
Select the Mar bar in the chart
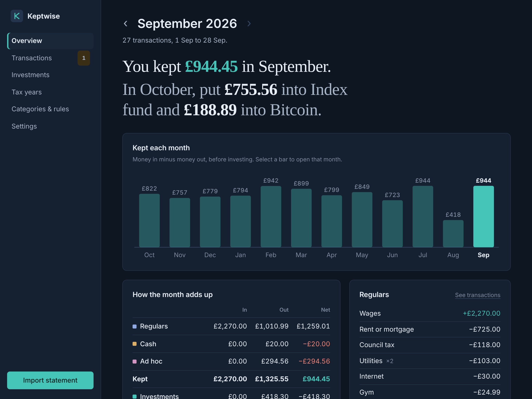tap(301, 218)
